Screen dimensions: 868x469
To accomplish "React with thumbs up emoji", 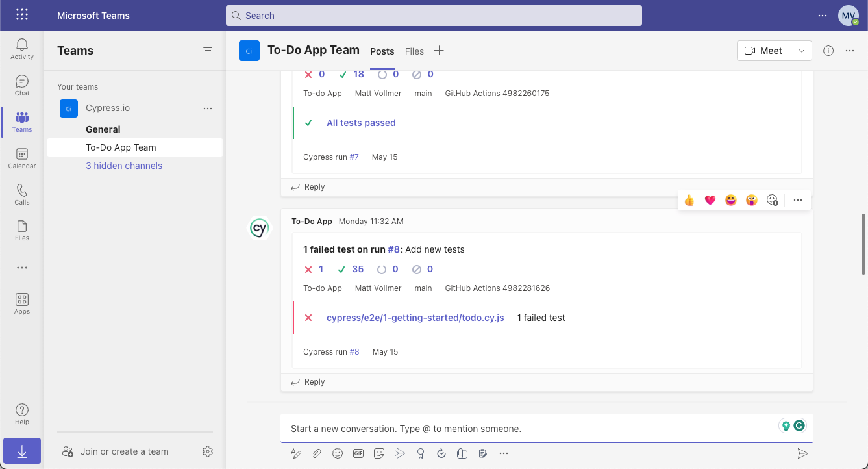I will click(x=689, y=200).
